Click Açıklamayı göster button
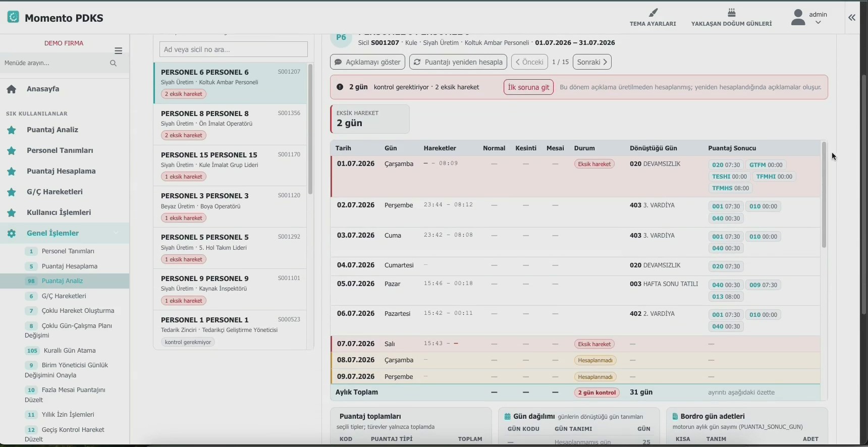 367,62
